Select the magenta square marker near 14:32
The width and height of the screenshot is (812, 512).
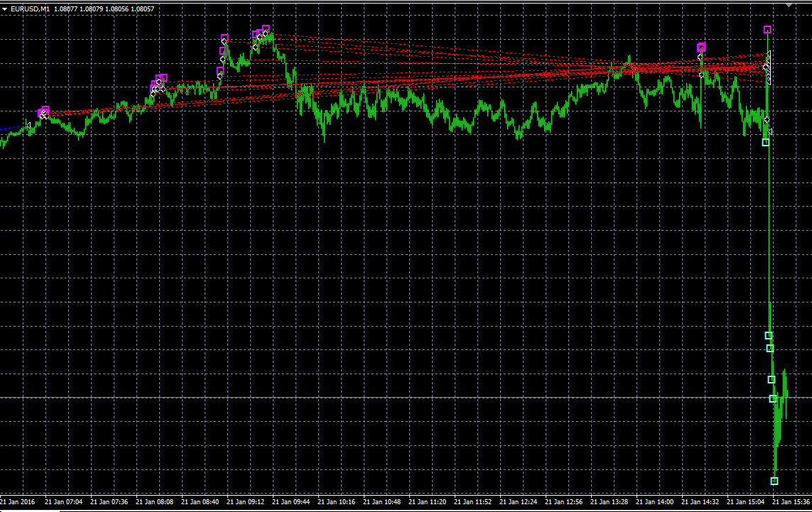coord(701,47)
